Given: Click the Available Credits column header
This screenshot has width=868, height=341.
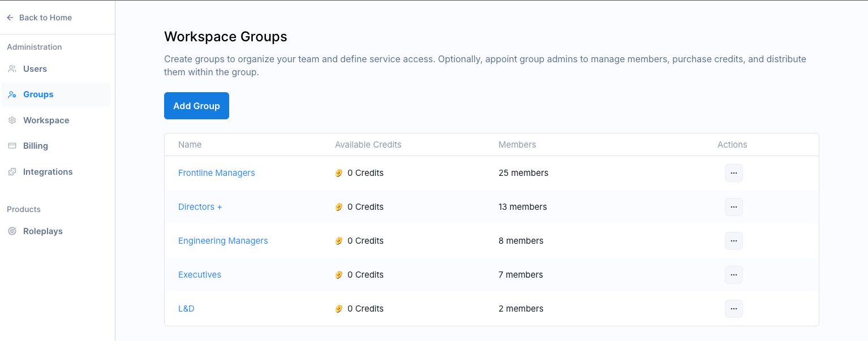Looking at the screenshot, I should 368,145.
